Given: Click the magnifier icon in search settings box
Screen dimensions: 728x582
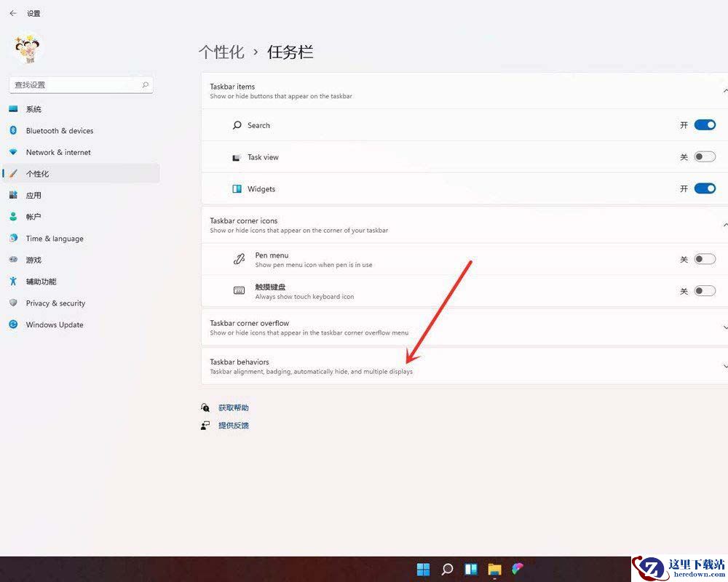Looking at the screenshot, I should [x=146, y=85].
